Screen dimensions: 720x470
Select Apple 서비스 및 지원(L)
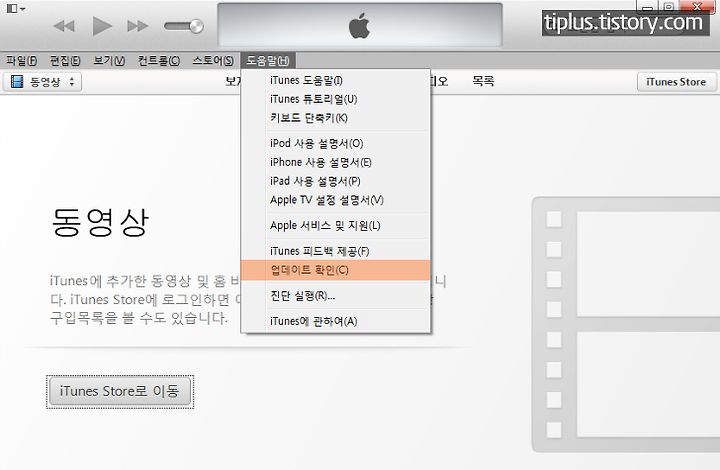pyautogui.click(x=336, y=226)
